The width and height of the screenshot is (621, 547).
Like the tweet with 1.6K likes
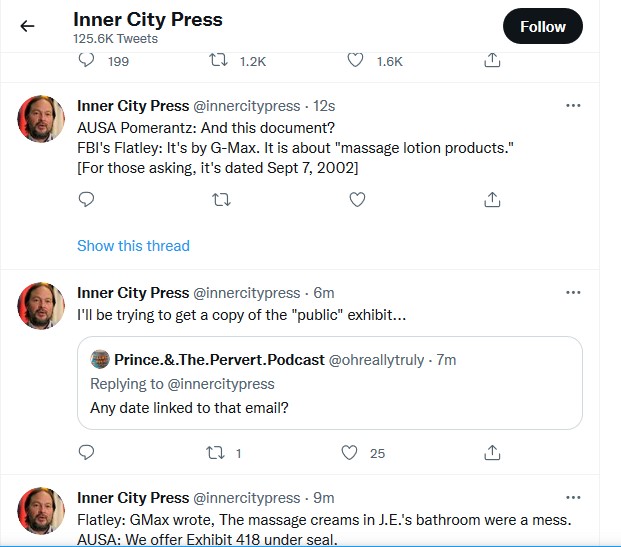pos(355,60)
